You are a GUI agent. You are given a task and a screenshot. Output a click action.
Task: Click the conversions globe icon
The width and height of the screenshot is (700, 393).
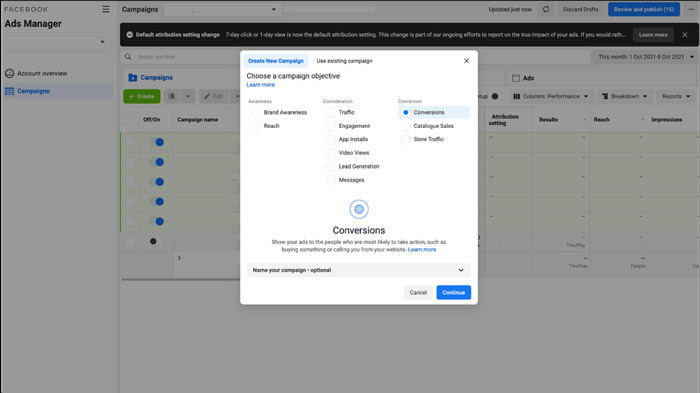click(x=359, y=209)
